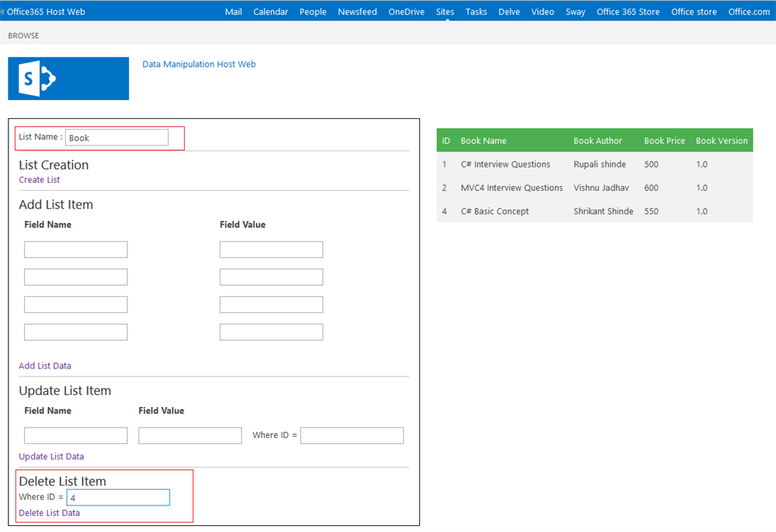The height and width of the screenshot is (532, 776).
Task: Click the Create List link
Action: 39,180
